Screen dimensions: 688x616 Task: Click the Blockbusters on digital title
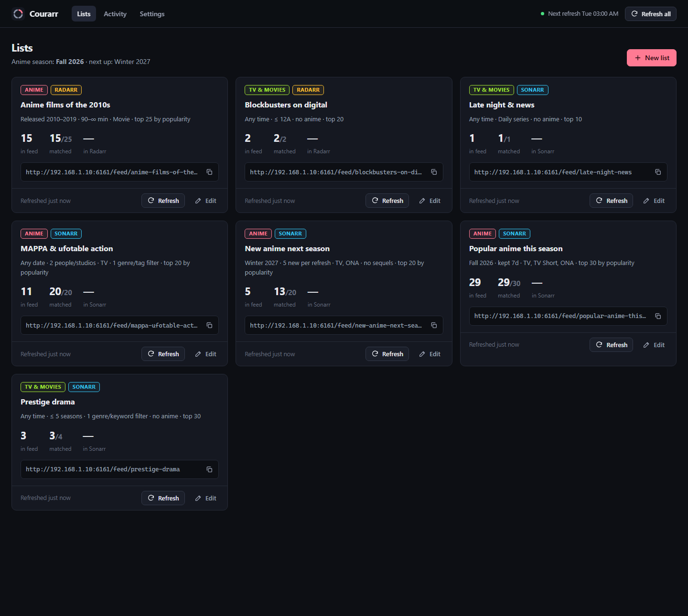click(286, 105)
